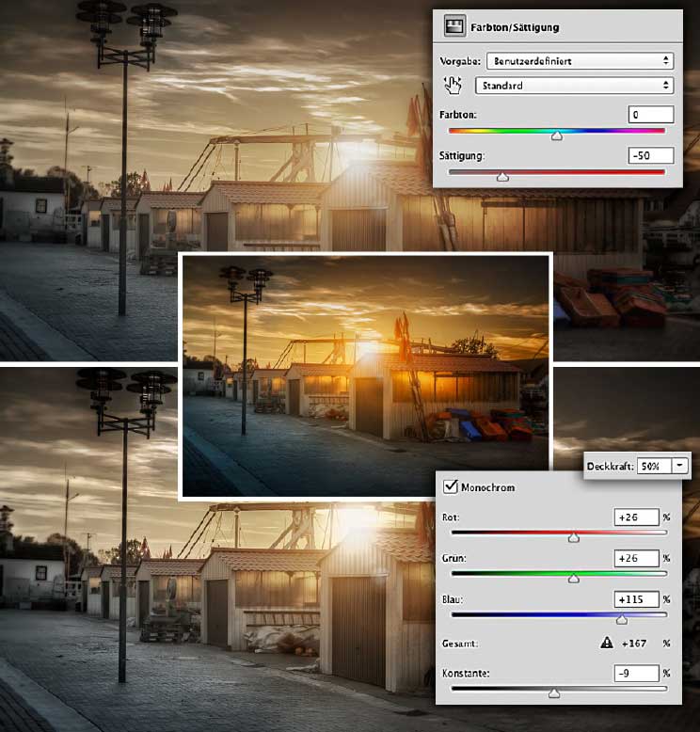
Task: Click the Rot channel slider handle
Action: [x=573, y=537]
